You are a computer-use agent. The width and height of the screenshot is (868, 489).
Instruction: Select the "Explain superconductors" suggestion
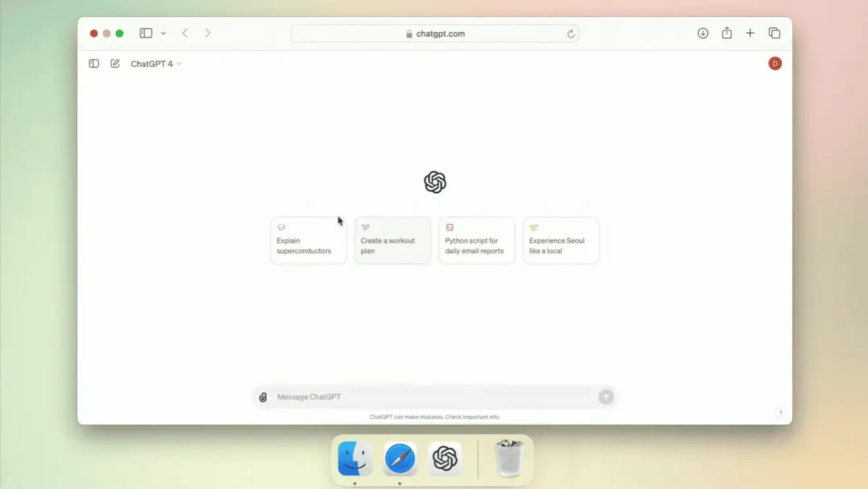[308, 240]
